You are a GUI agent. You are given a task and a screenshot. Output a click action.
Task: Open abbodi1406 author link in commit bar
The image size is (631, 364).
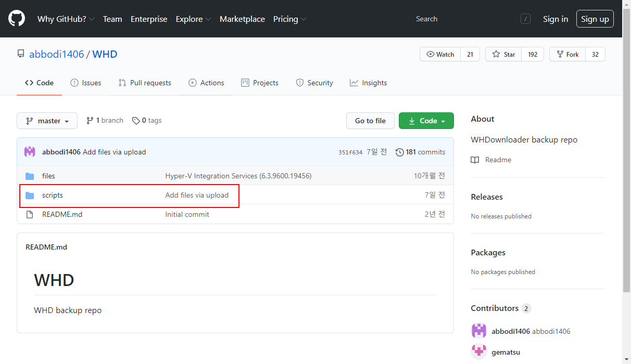coord(61,152)
